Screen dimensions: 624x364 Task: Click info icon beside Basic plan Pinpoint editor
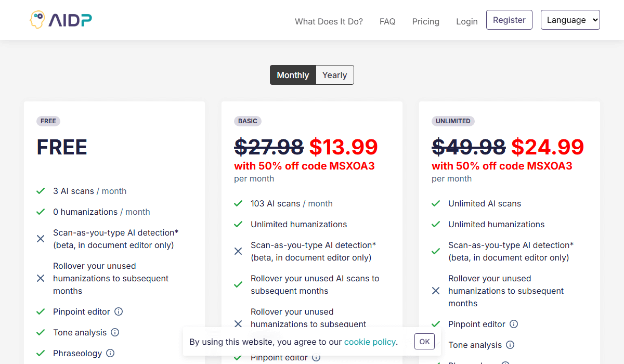[316, 357]
